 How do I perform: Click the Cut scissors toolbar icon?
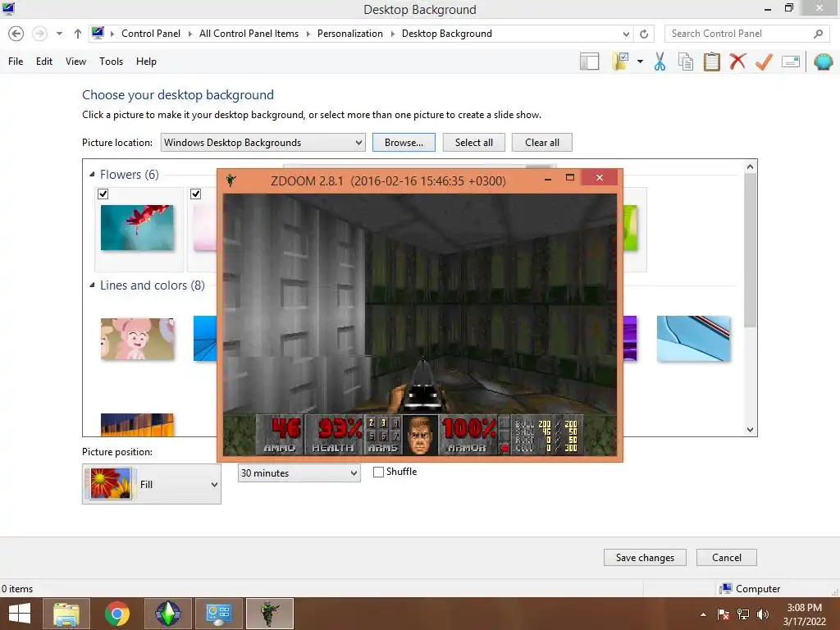pos(660,62)
